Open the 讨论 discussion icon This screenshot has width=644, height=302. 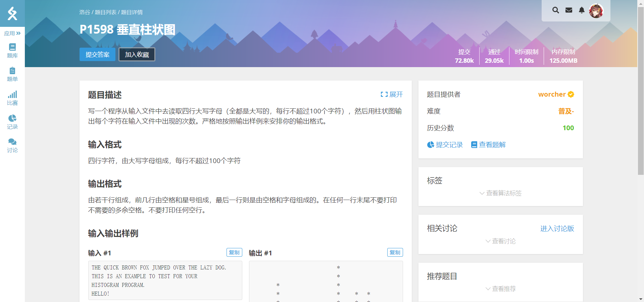[12, 145]
